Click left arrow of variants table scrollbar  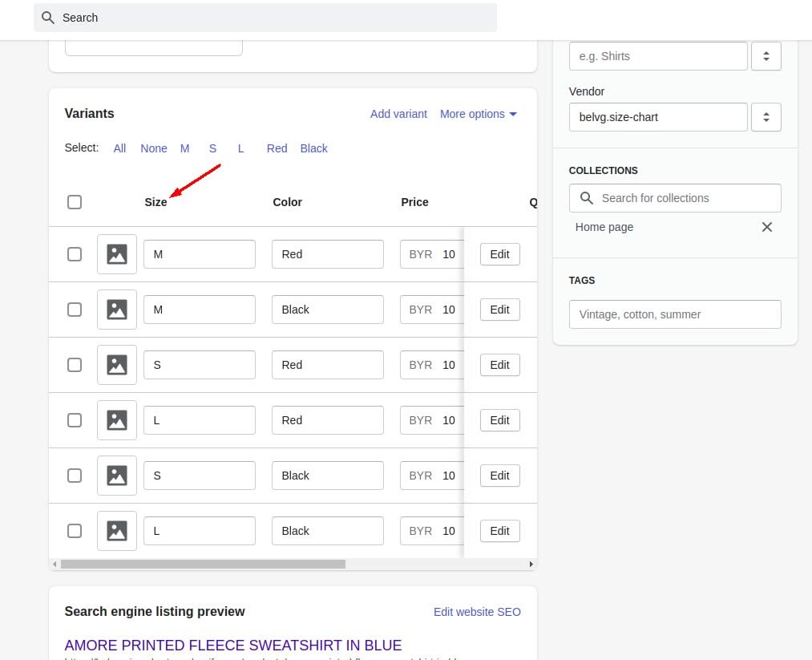[x=55, y=564]
